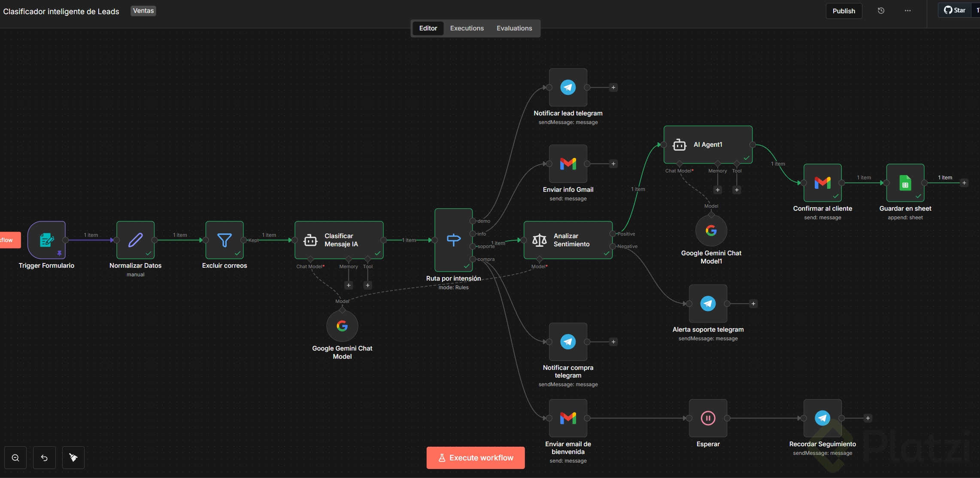Click the tidy up workflow broom icon
The height and width of the screenshot is (478, 980).
point(73,458)
